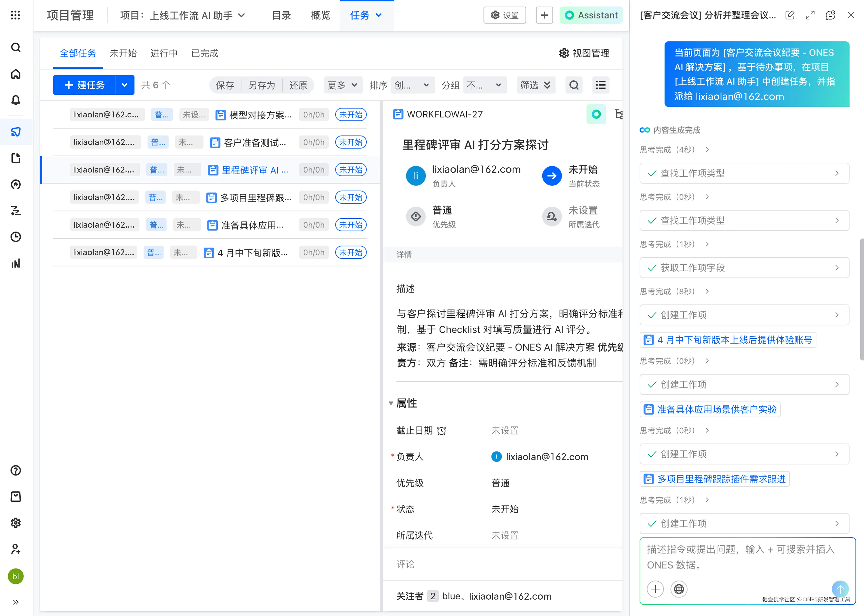Switch to the 进行中 tab
This screenshot has width=864, height=616.
pyautogui.click(x=164, y=54)
